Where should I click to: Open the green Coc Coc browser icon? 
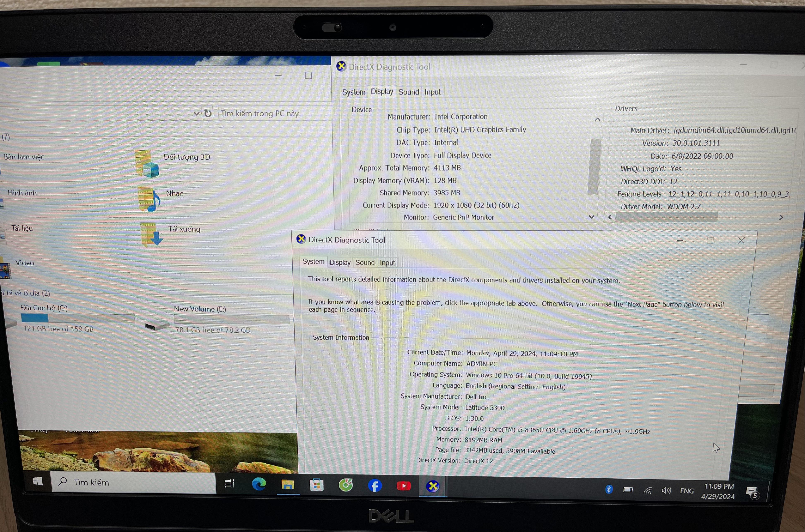tap(346, 485)
